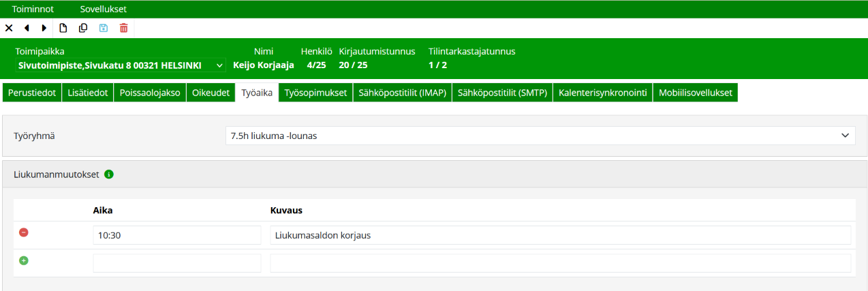
Task: Click the empty Kuvaus field in new row
Action: click(560, 263)
